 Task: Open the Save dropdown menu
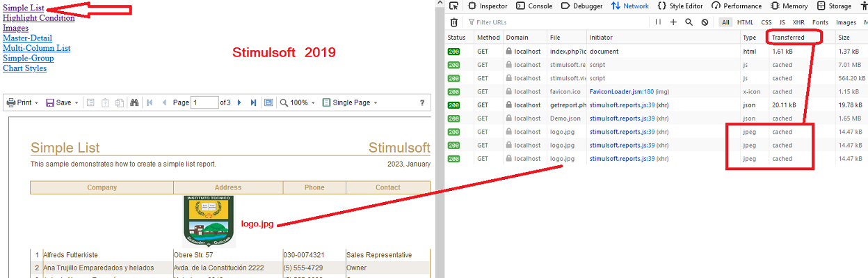[x=61, y=102]
